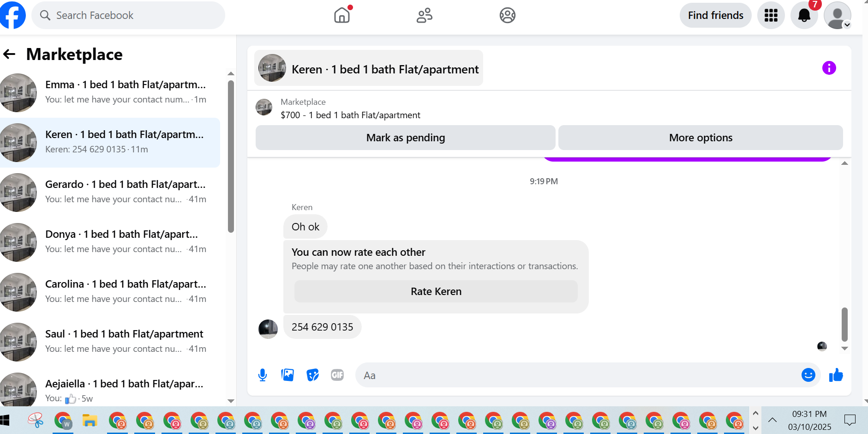Click the conversation list scroll up arrow
The image size is (868, 434).
231,74
